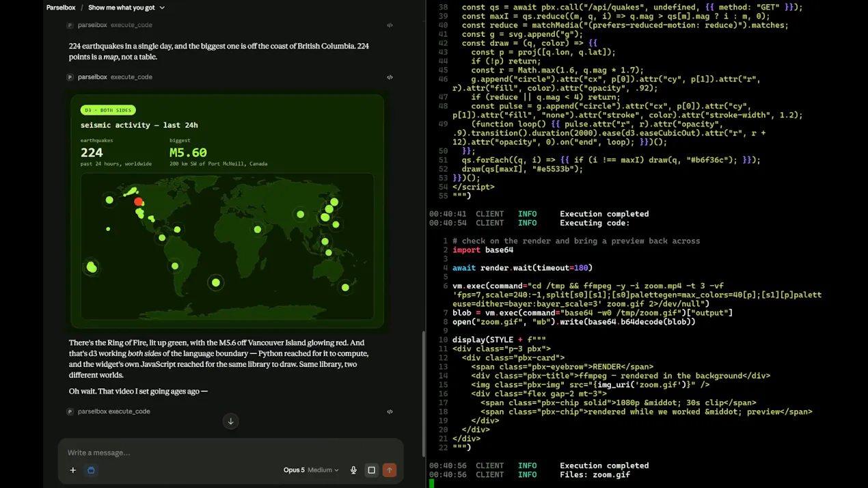Click the green terminal cursor block
The image size is (868, 488).
coord(431,483)
